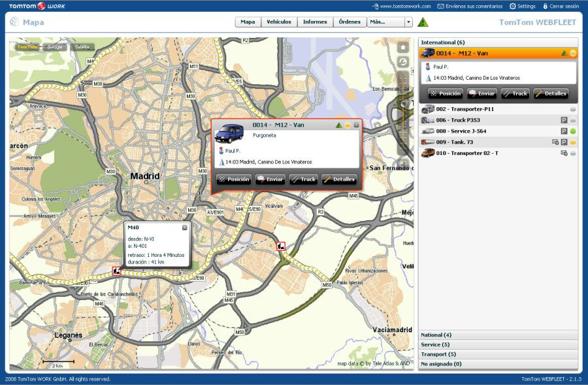Open the Informes tab
The width and height of the screenshot is (588, 385).
(315, 22)
